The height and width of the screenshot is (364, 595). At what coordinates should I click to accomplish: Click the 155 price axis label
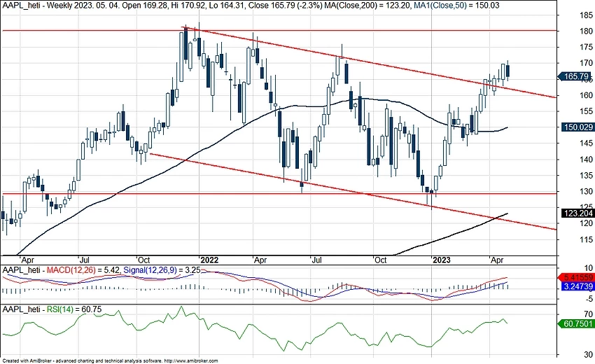(587, 111)
